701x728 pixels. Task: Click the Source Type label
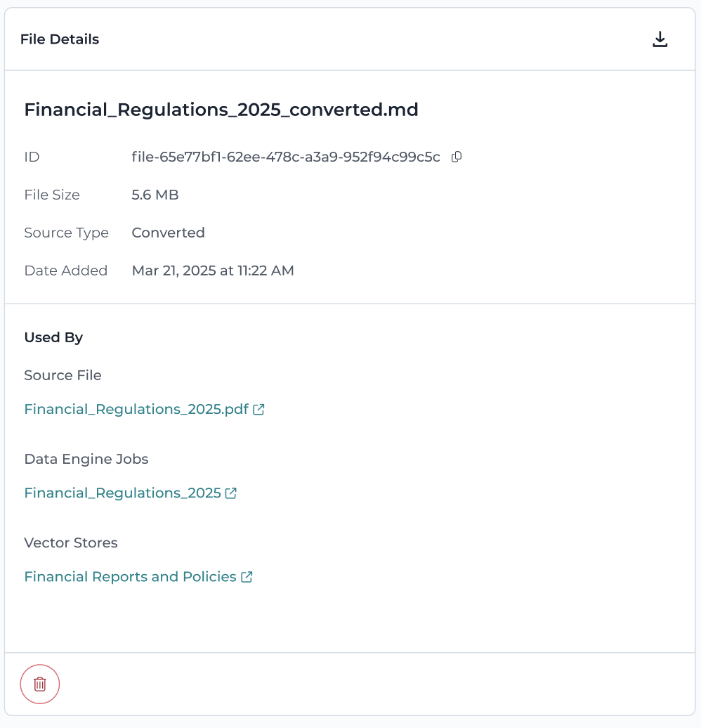(x=67, y=233)
